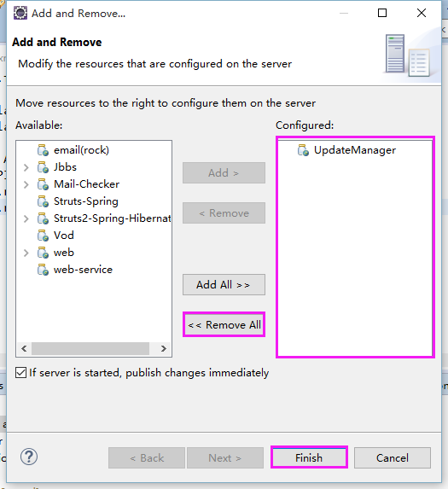Screen dimensions: 448x489
Task: Open the help question mark icon
Action: coord(29,457)
